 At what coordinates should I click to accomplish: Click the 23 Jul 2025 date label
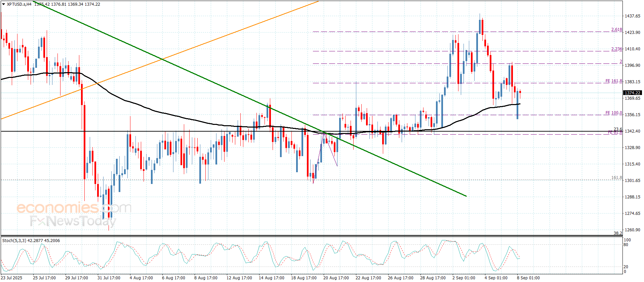(11, 278)
